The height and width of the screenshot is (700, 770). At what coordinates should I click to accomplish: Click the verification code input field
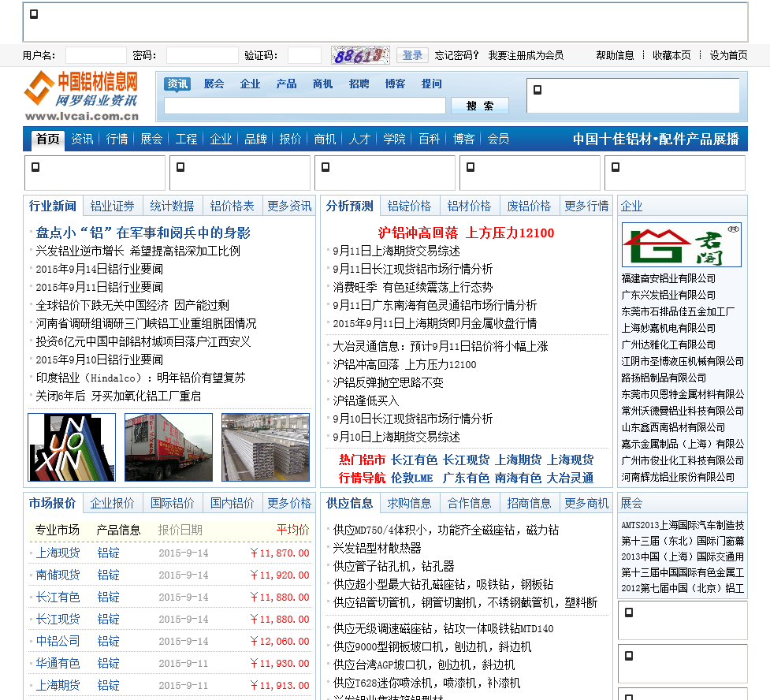(x=304, y=55)
